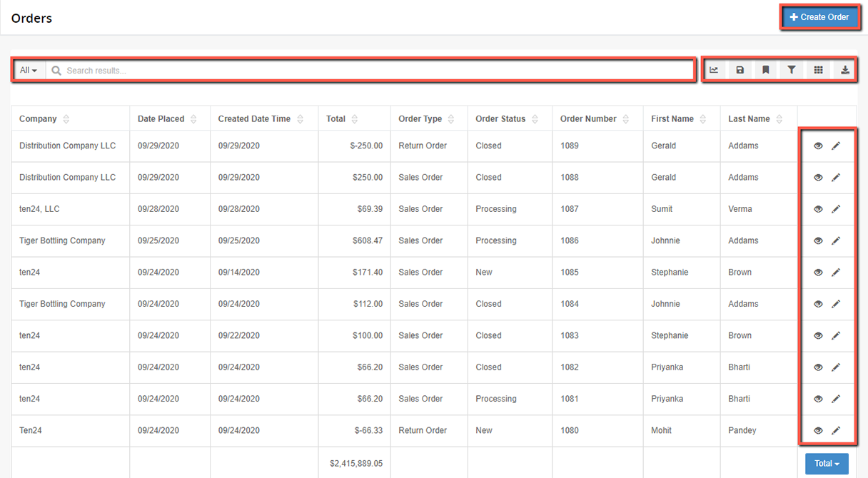Edit order 1087 with the pencil icon
The width and height of the screenshot is (868, 478).
[x=836, y=208]
